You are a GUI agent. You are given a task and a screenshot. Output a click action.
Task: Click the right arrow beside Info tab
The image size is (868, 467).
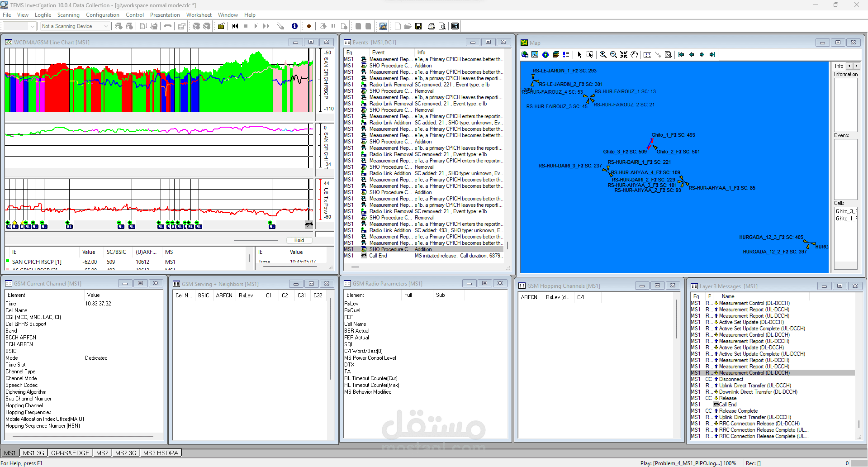856,66
